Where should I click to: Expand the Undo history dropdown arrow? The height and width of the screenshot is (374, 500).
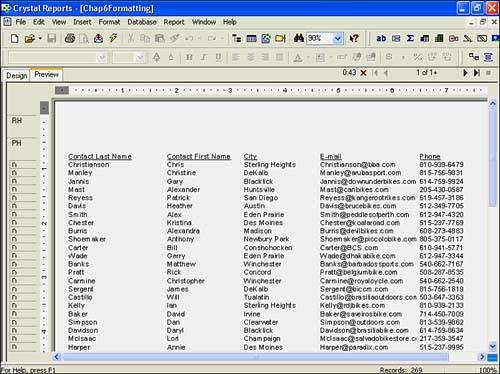(199, 38)
